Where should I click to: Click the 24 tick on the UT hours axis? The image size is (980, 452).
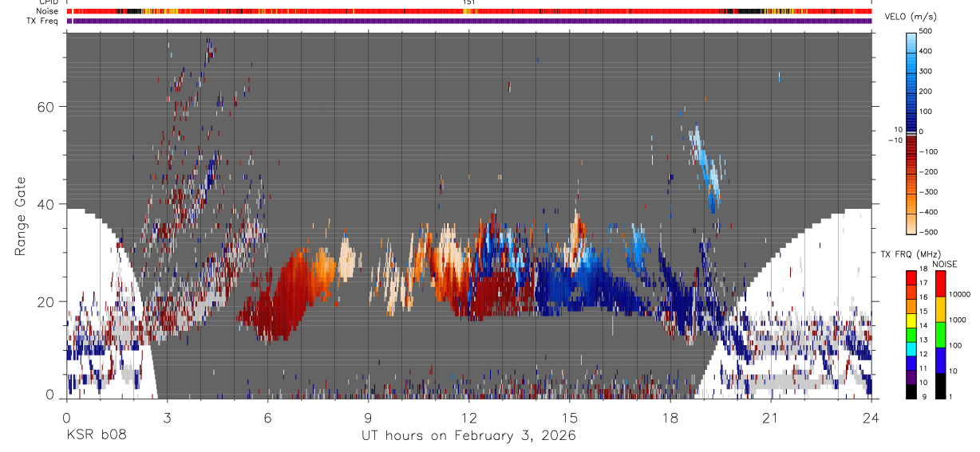click(871, 417)
